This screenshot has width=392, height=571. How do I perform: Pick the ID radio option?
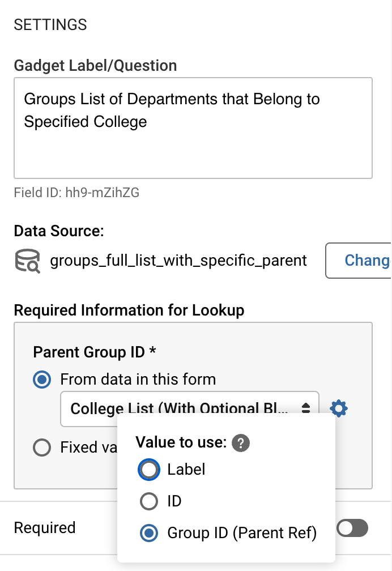pyautogui.click(x=149, y=501)
